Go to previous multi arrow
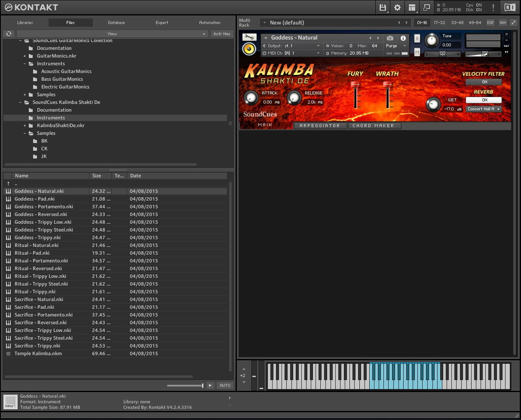Screen dimensions: 521x420 [399, 22]
